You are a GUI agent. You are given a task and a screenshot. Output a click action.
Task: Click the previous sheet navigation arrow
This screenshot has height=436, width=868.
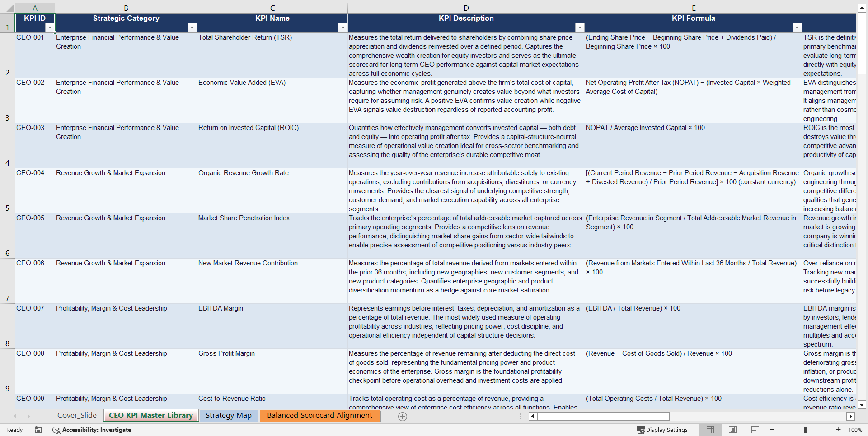15,416
